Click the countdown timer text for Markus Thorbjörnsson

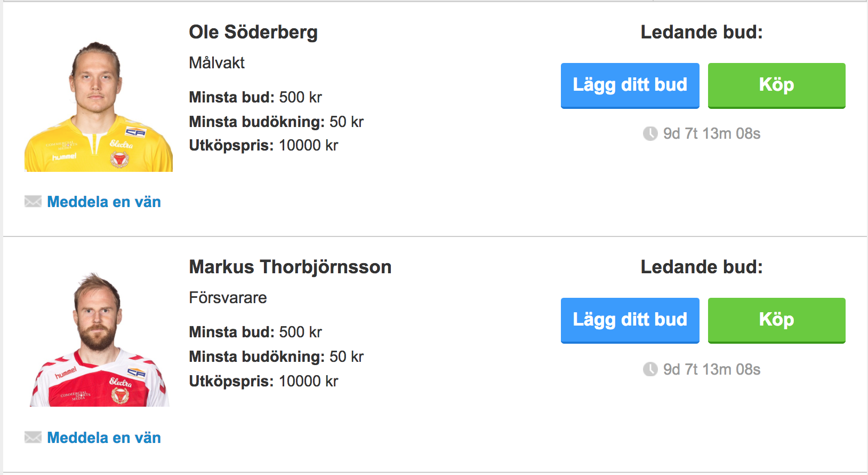(711, 369)
